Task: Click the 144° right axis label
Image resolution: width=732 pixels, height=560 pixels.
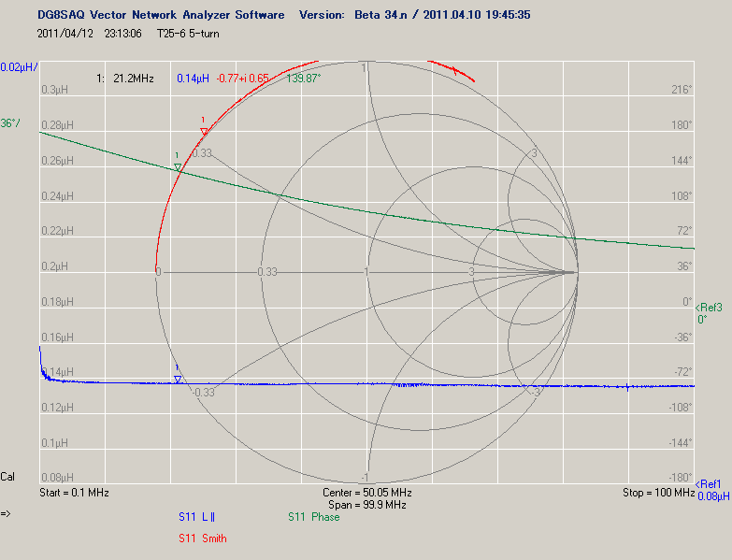Action: (682, 161)
